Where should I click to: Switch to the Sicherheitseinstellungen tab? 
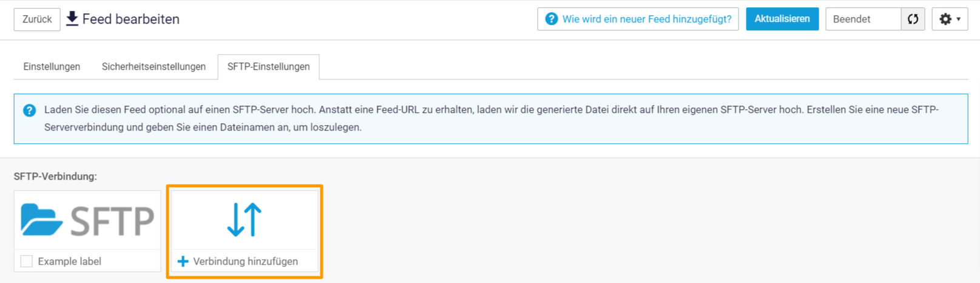click(154, 67)
